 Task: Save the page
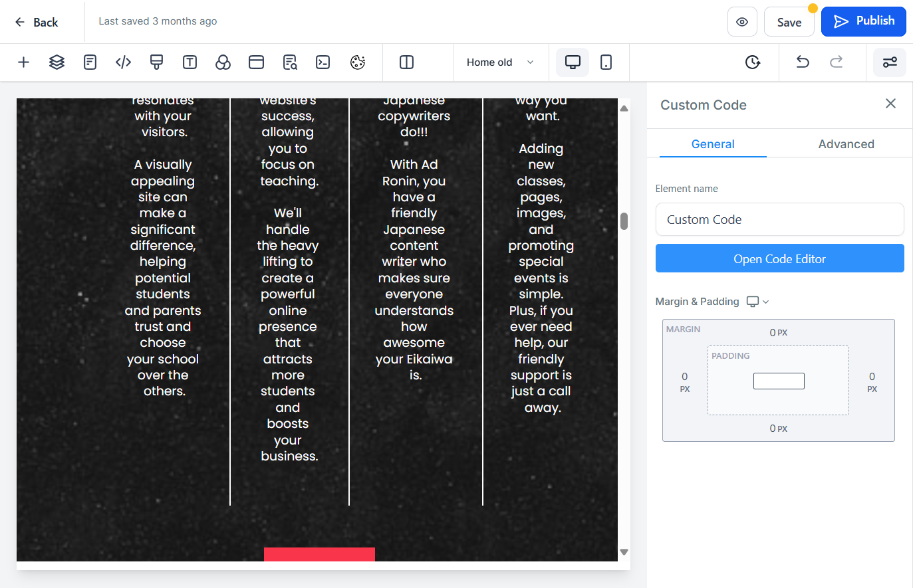pyautogui.click(x=789, y=22)
